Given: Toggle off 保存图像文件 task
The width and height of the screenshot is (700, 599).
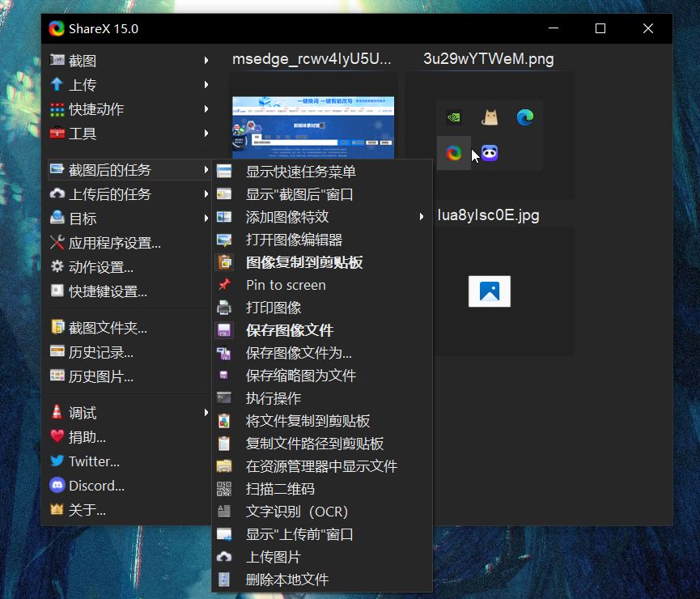Looking at the screenshot, I should tap(322, 330).
